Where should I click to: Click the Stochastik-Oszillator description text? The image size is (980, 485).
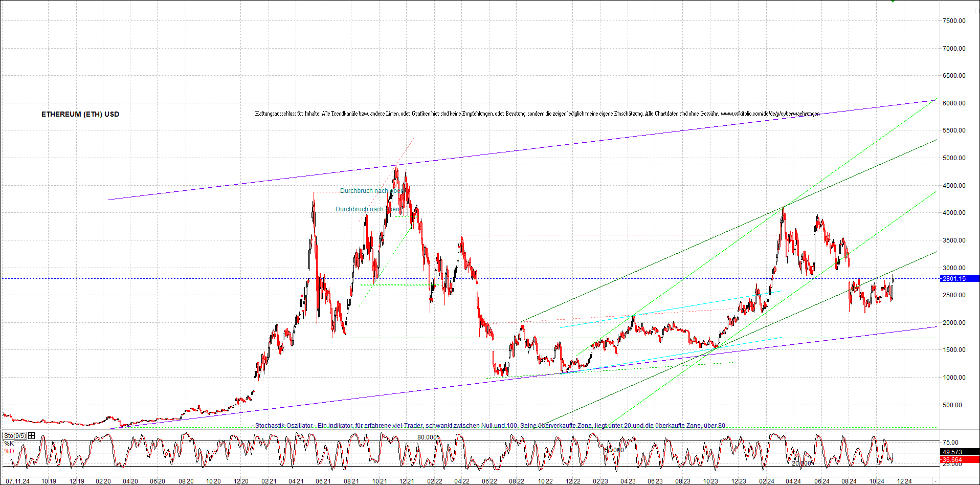tap(489, 426)
